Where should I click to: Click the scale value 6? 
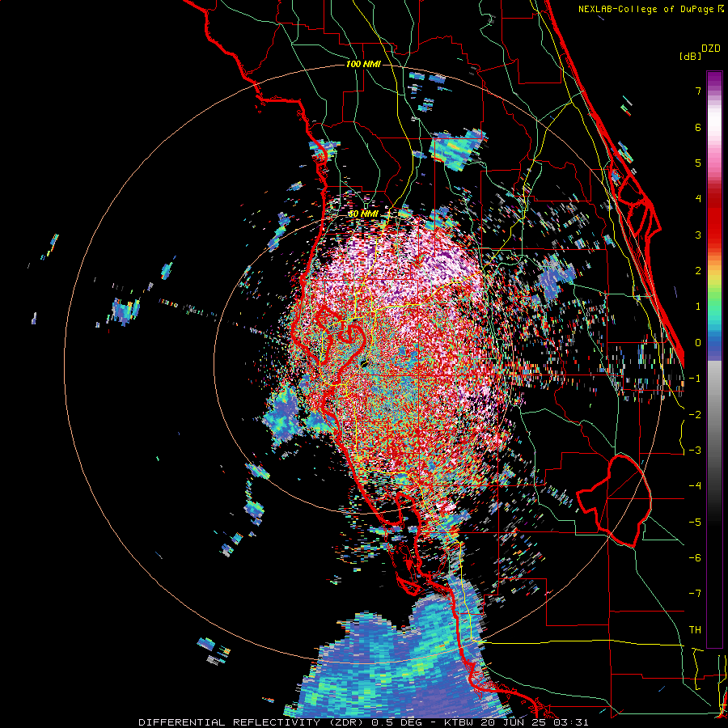pyautogui.click(x=698, y=127)
